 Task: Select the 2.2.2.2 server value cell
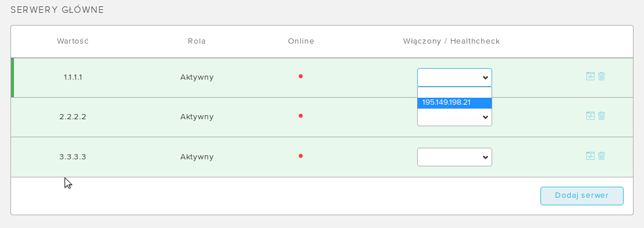73,117
